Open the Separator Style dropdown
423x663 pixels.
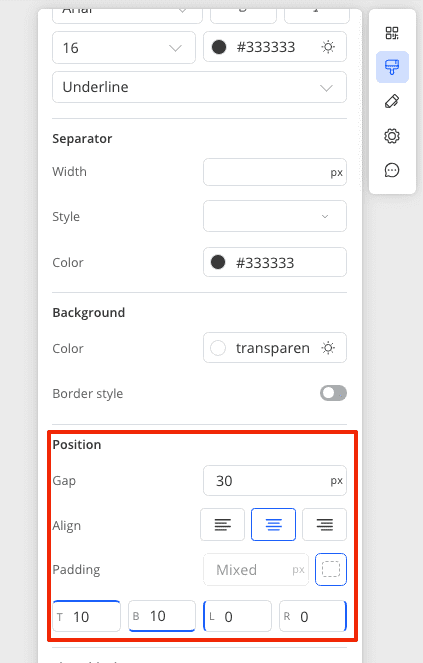point(275,216)
